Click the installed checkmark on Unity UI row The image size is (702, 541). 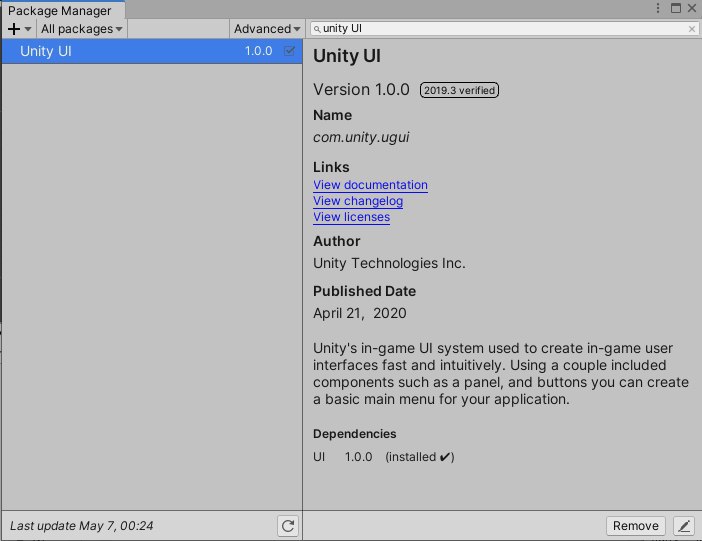pos(289,51)
